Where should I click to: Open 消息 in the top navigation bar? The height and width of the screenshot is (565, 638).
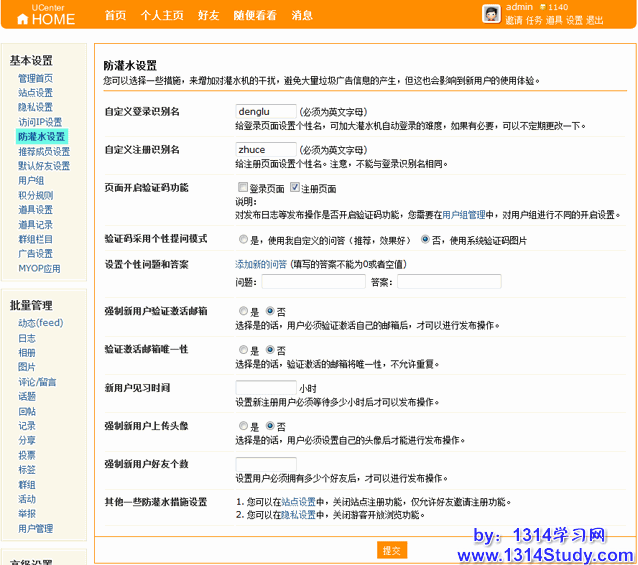tap(301, 15)
